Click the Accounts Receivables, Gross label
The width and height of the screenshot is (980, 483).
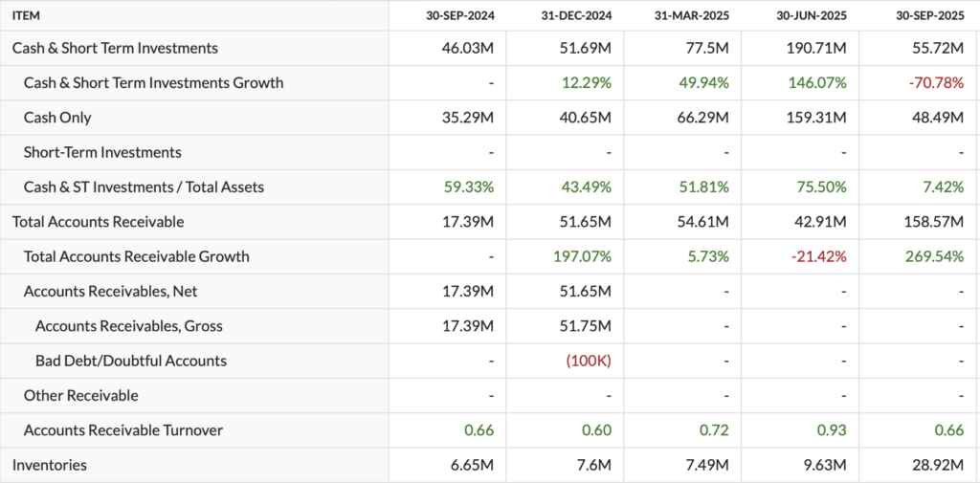[x=128, y=326]
